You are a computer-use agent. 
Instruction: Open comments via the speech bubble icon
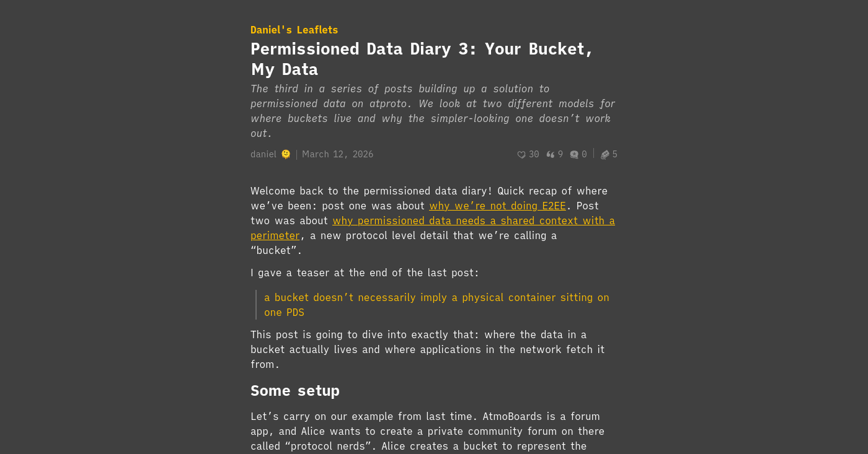pyautogui.click(x=574, y=155)
